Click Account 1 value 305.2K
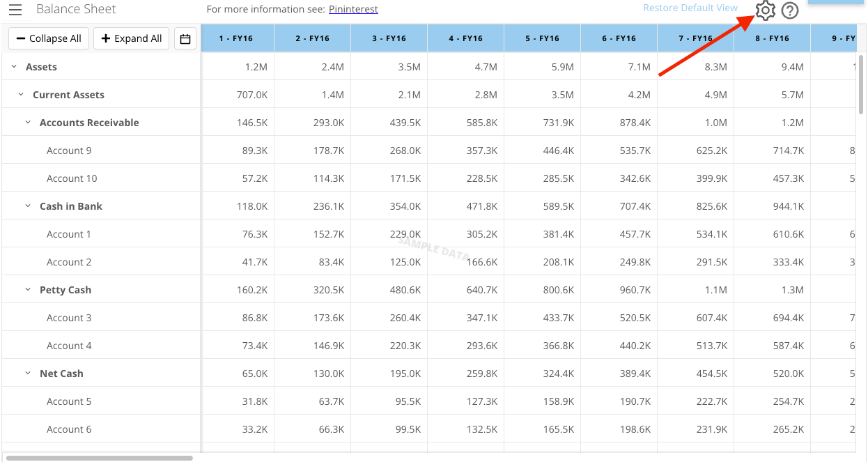The image size is (868, 462). [482, 234]
